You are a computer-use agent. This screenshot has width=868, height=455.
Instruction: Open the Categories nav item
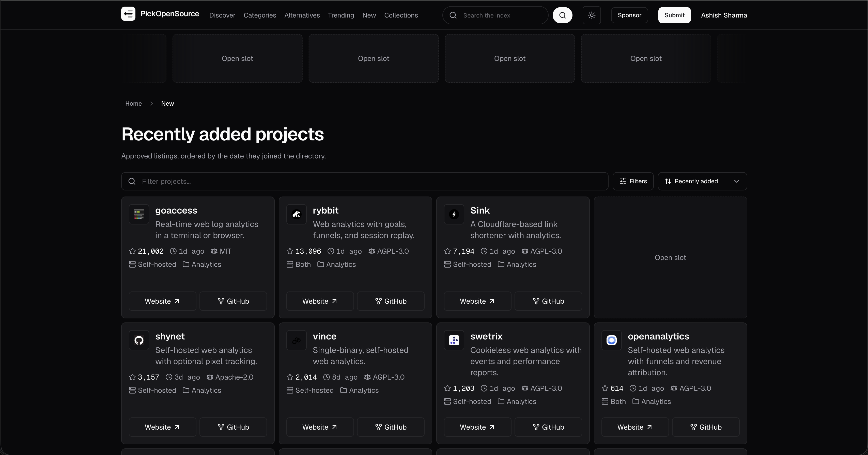pos(260,15)
